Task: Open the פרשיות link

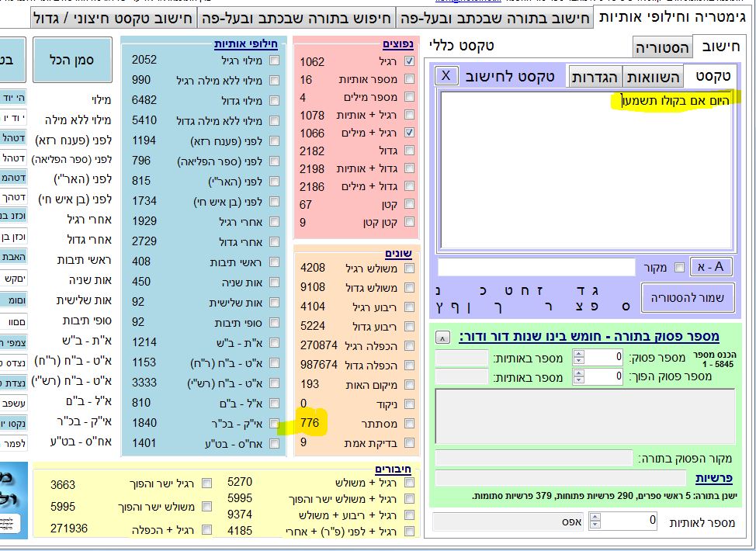Action: click(713, 478)
